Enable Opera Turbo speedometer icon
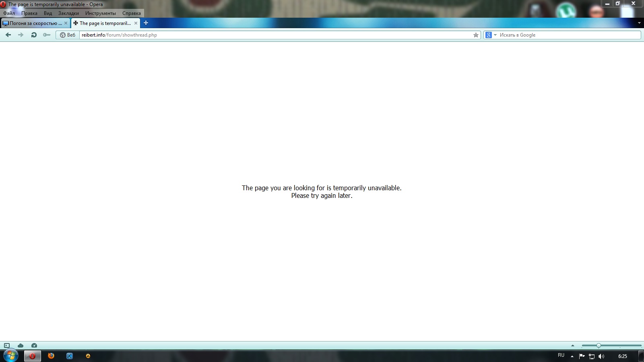Viewport: 644px width, 362px height. pos(34,346)
